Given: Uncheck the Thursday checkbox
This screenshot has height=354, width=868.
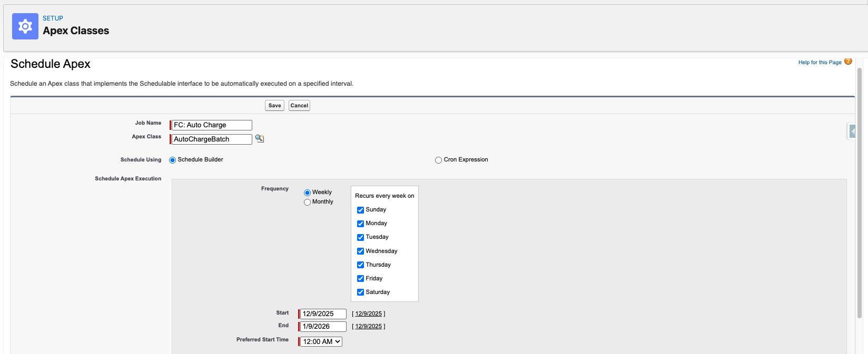Looking at the screenshot, I should coord(361,265).
